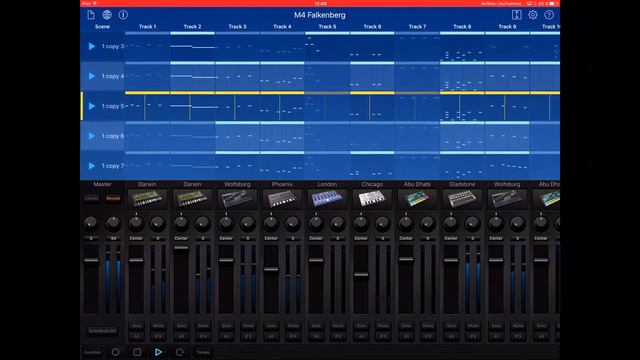Mute the Gladstone channel
The height and width of the screenshot is (360, 640).
[x=472, y=326]
